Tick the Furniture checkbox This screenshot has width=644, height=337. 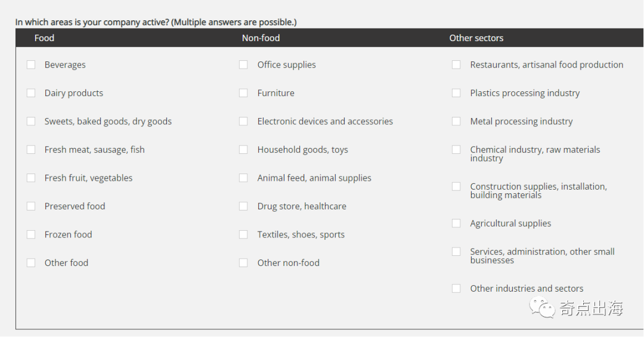[243, 93]
